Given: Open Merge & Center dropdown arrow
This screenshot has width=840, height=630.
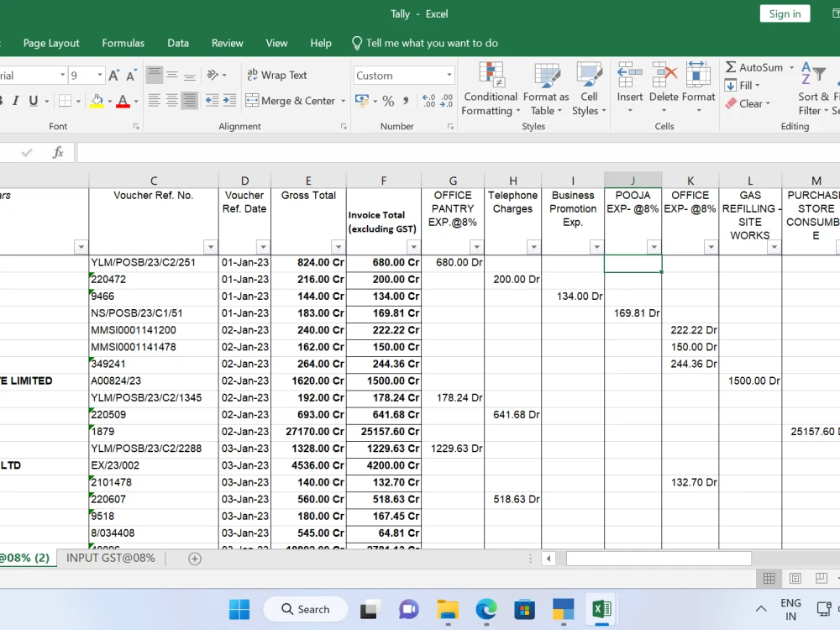Looking at the screenshot, I should pos(343,101).
